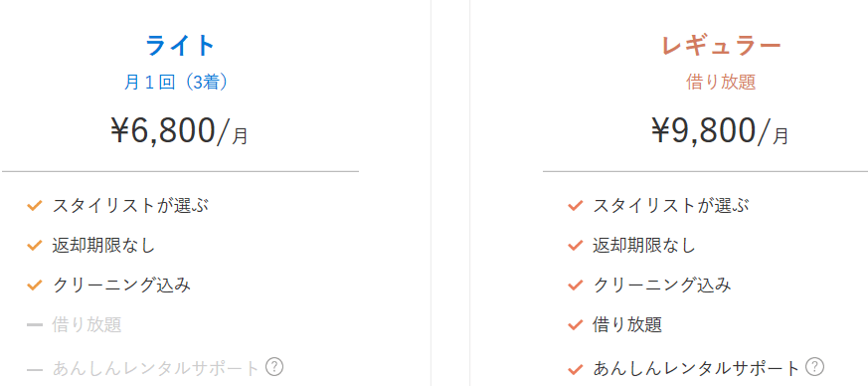
Task: Click checkmark beside ライト 返却期限なし
Action: click(35, 246)
